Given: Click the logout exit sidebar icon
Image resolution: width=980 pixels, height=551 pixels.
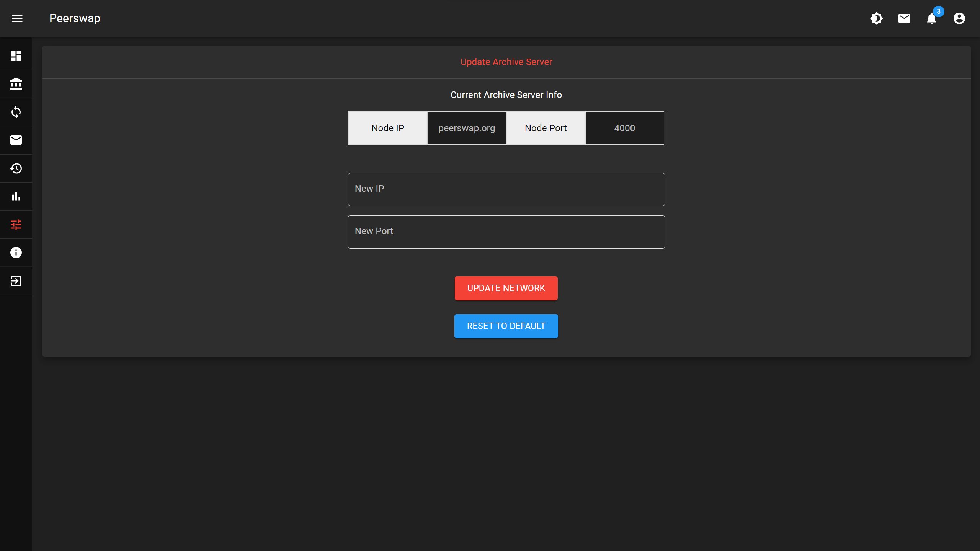Looking at the screenshot, I should point(16,281).
